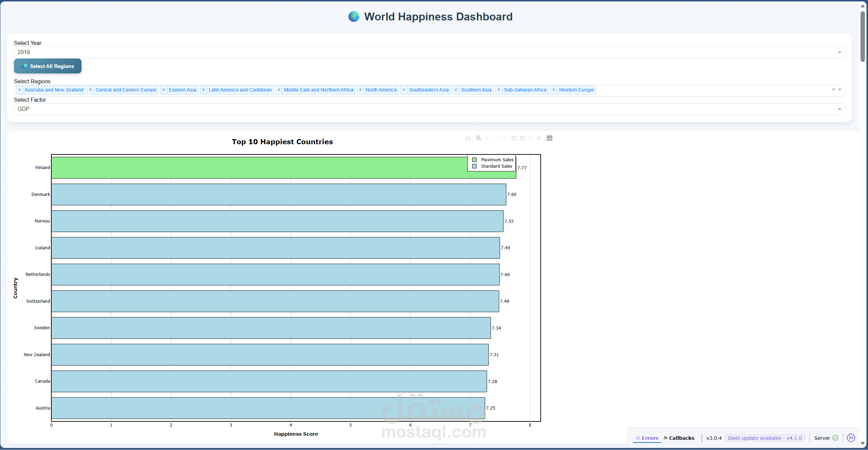Click the Austria bar in chart
The height and width of the screenshot is (450, 868).
point(268,408)
